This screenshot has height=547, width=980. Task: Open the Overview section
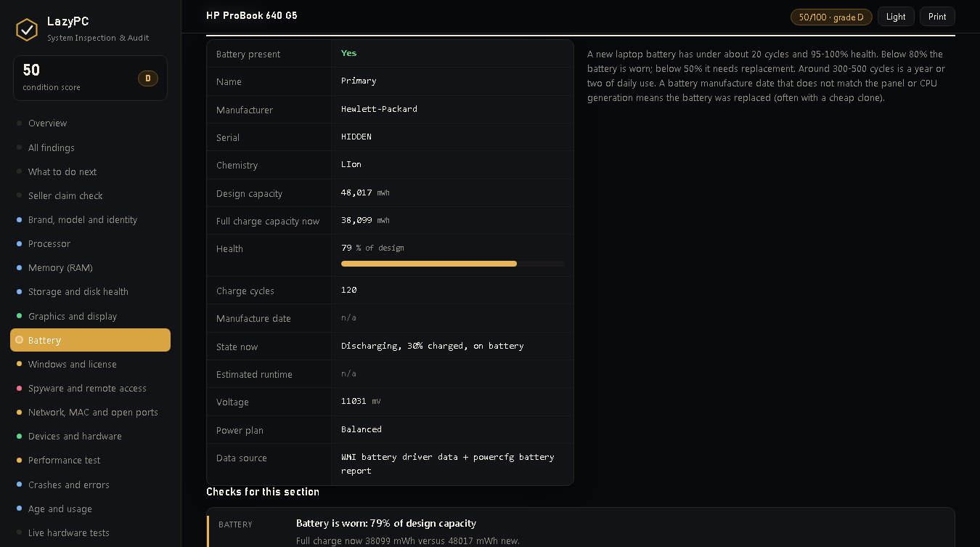click(90, 123)
